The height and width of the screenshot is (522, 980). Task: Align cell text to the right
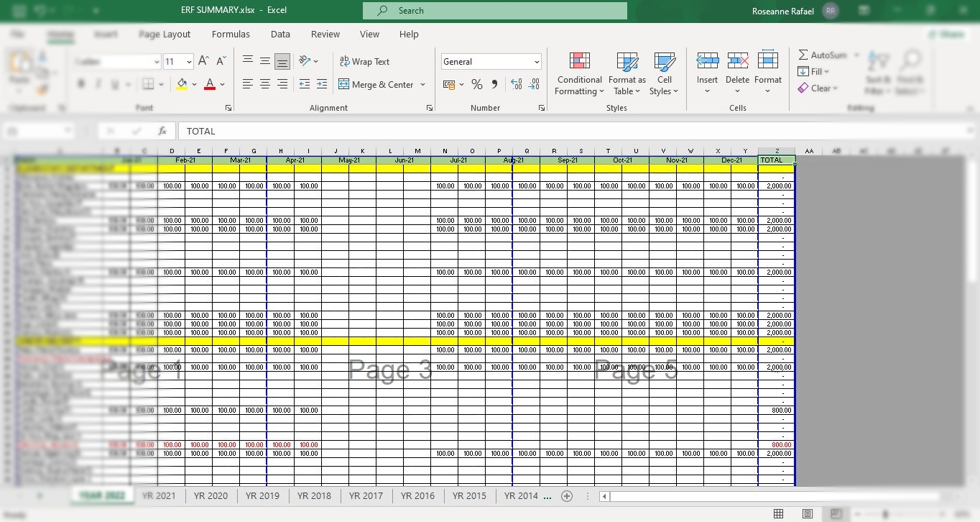[282, 84]
